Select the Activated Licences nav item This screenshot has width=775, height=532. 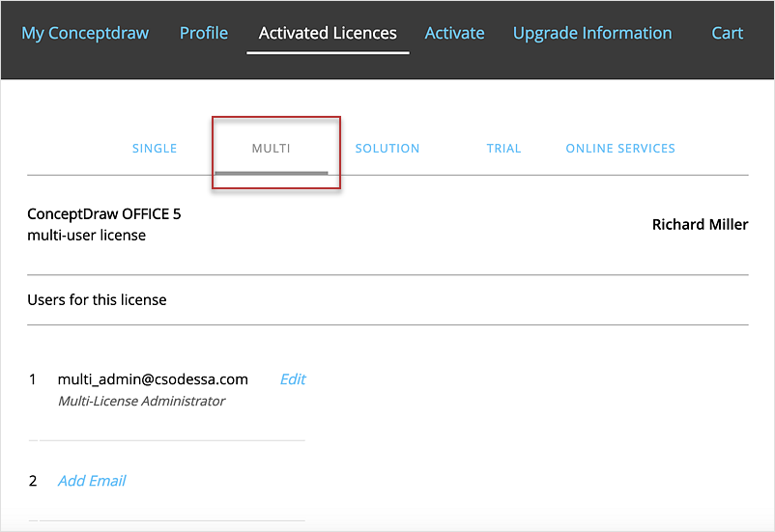point(328,33)
